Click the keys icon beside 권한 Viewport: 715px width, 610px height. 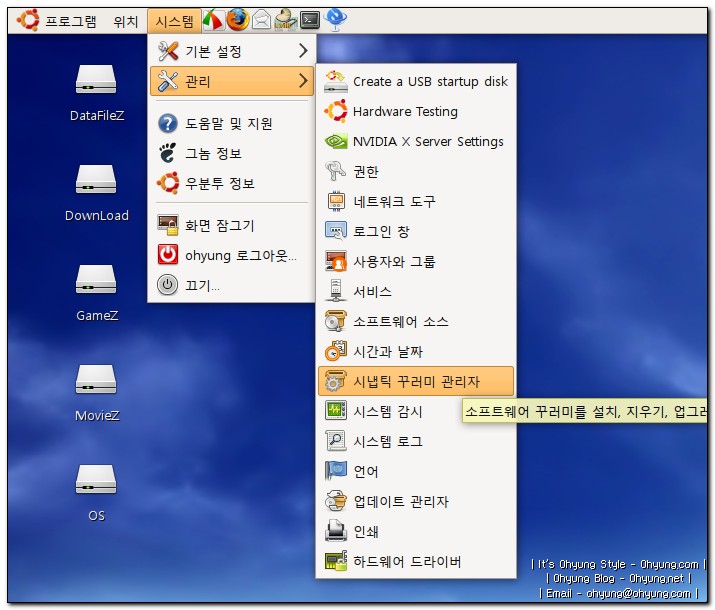click(336, 171)
